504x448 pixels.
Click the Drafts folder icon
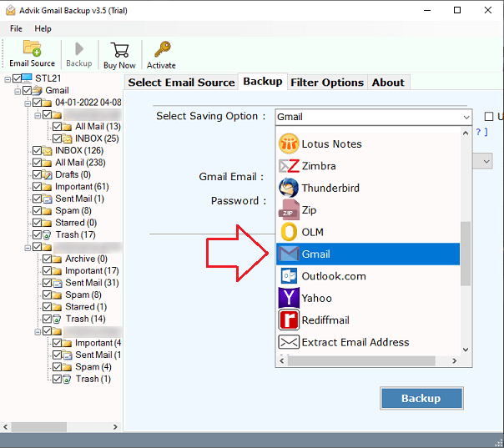pyautogui.click(x=47, y=174)
